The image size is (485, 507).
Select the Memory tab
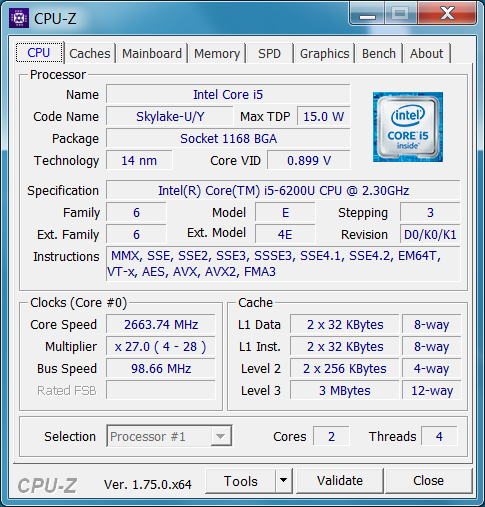(x=217, y=53)
